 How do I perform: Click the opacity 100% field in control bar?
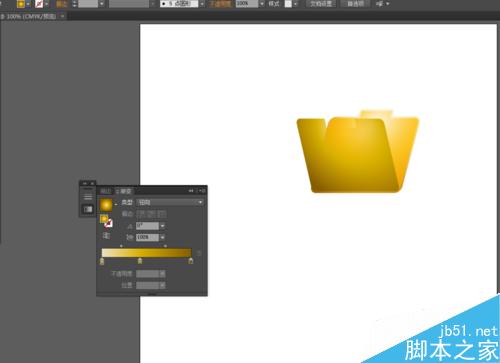[x=247, y=4]
